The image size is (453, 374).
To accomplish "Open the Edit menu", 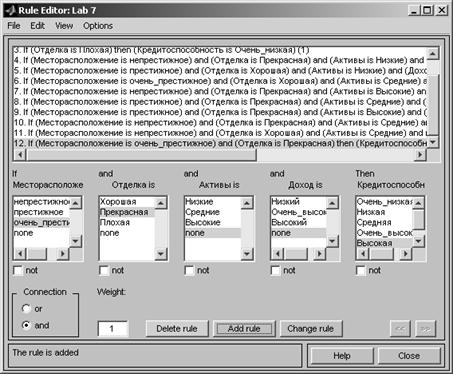I will [x=37, y=26].
